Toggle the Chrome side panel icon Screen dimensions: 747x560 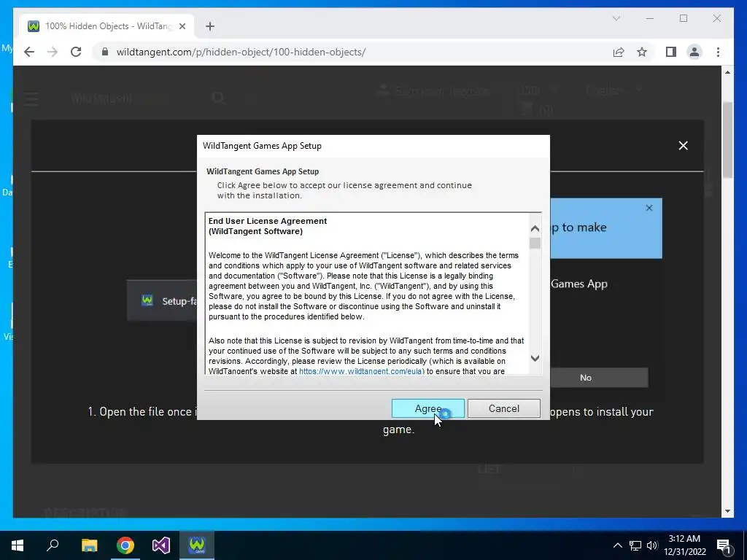tap(671, 52)
